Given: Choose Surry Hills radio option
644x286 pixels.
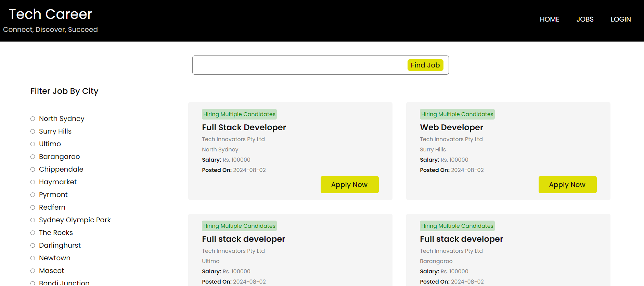Looking at the screenshot, I should (x=33, y=132).
